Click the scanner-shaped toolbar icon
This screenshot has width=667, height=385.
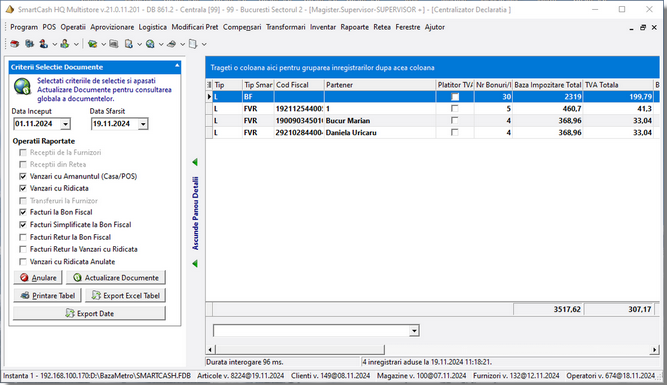tap(171, 44)
